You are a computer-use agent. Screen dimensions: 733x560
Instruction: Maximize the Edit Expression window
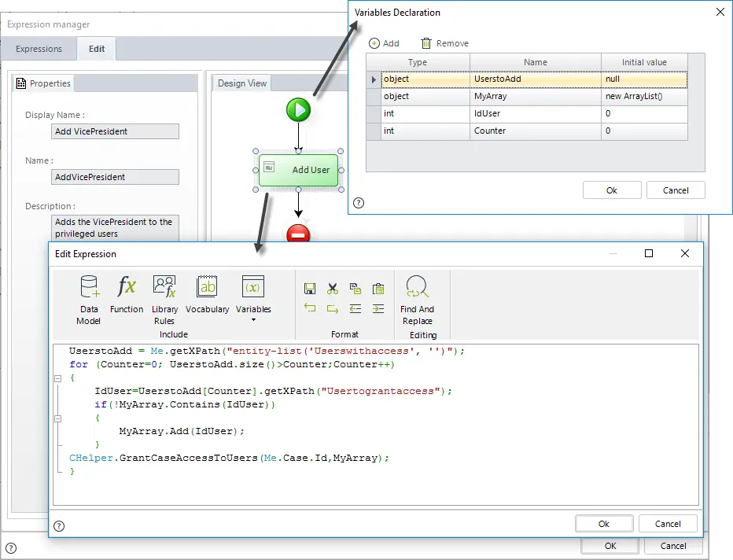(x=649, y=253)
